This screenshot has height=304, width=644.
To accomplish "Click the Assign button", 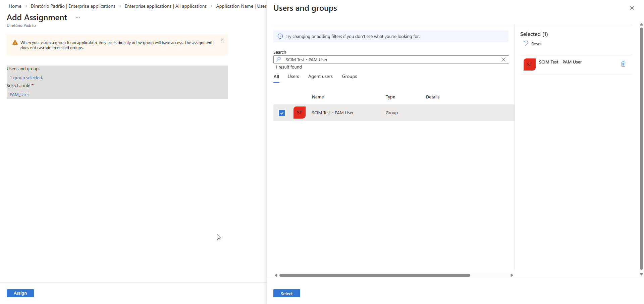I will (x=20, y=293).
